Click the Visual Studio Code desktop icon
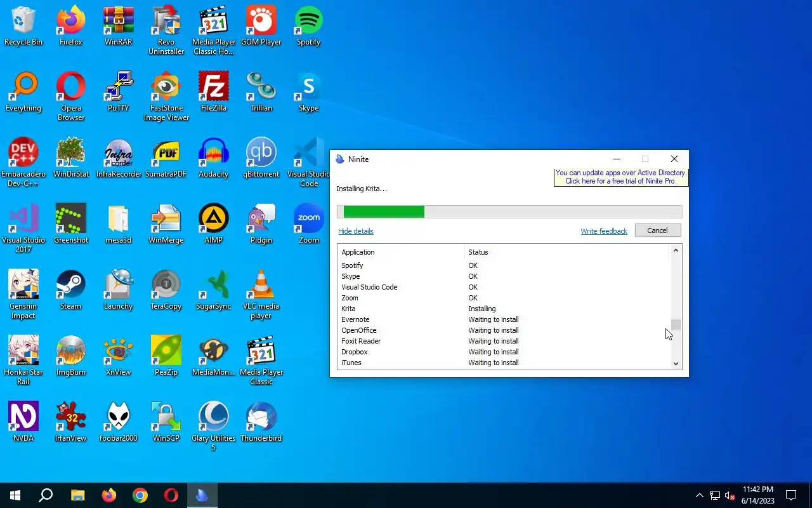812x508 pixels. pos(309,163)
